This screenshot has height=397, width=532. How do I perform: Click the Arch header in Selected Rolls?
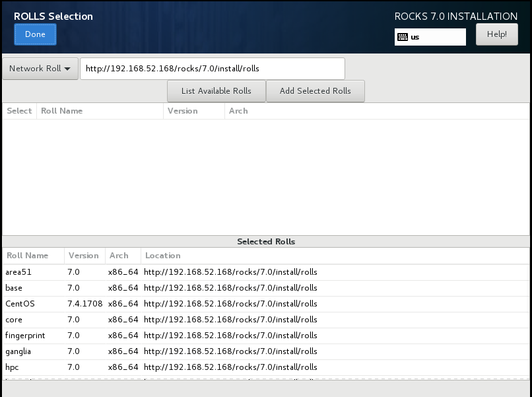[123, 256]
